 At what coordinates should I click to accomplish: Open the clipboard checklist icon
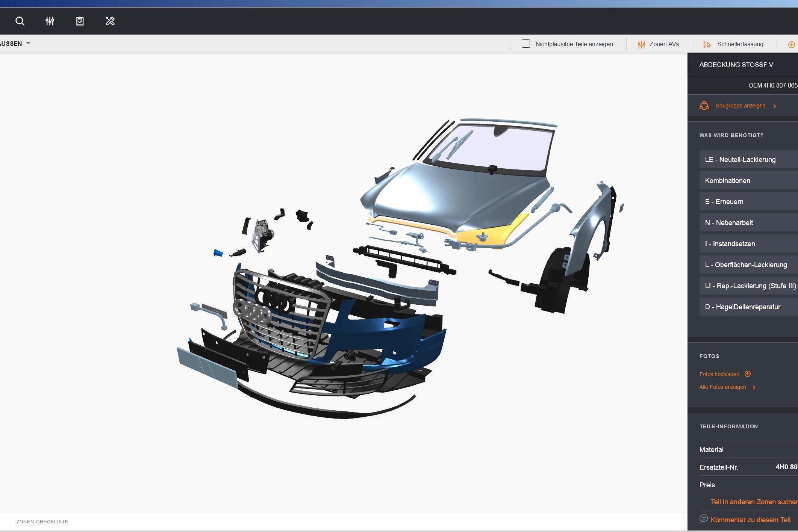80,21
